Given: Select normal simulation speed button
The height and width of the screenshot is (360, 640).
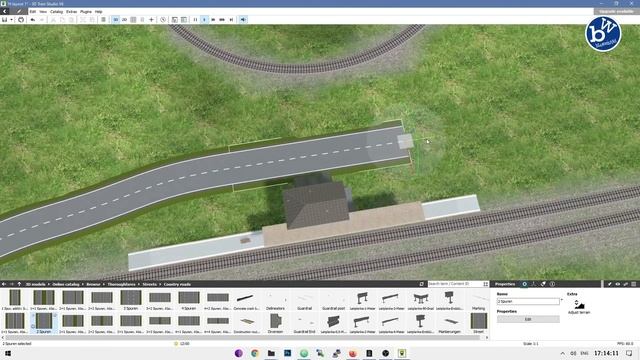Looking at the screenshot, I should coord(204,20).
